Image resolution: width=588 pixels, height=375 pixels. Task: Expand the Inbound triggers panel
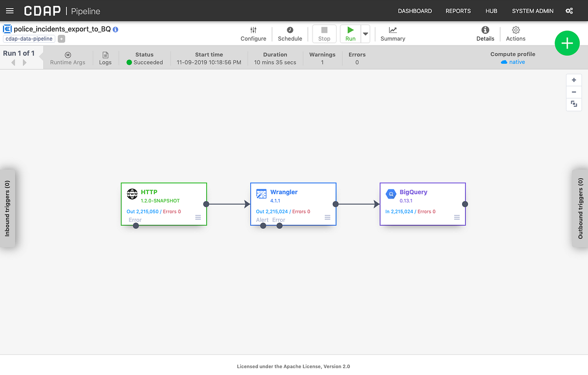(x=7, y=208)
